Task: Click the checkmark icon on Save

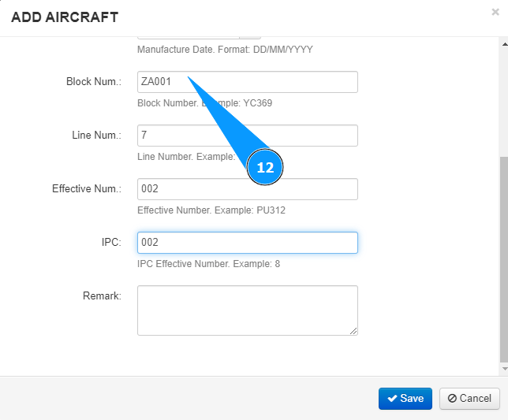Action: pyautogui.click(x=392, y=398)
